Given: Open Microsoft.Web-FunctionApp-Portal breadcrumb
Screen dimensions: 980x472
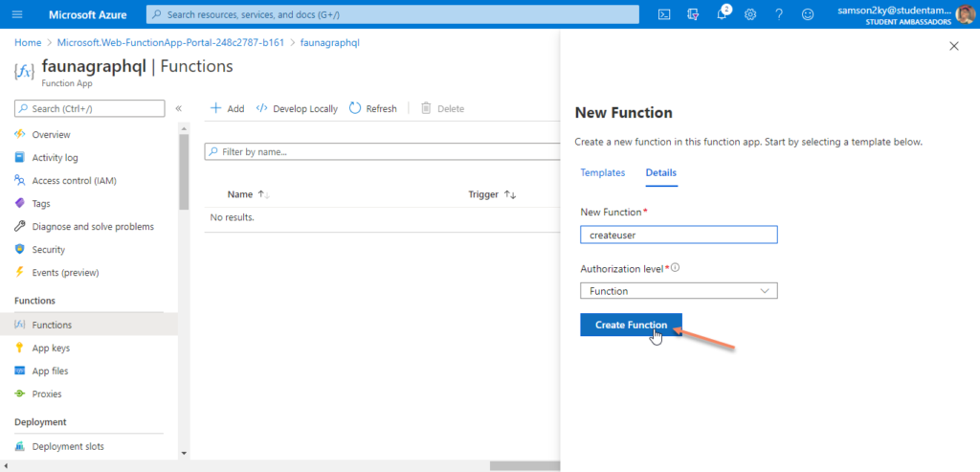Looking at the screenshot, I should (170, 42).
